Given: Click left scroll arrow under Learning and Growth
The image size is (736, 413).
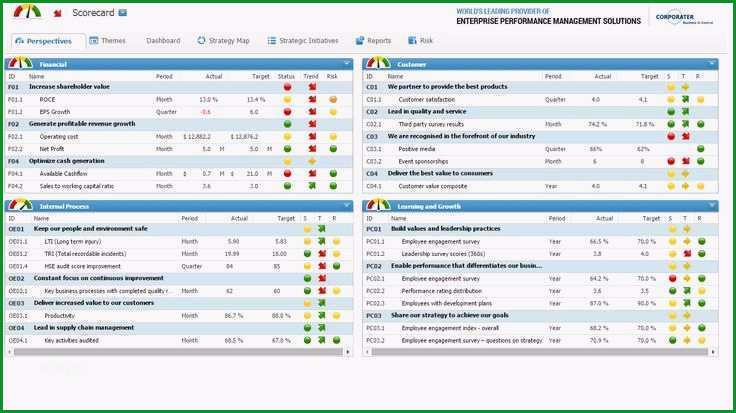Looking at the screenshot, I should (x=368, y=352).
